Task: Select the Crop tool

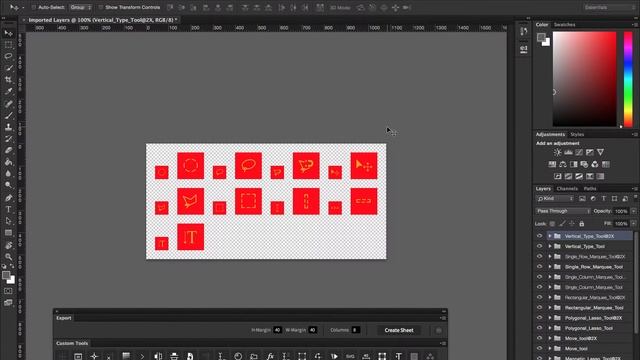Action: 8,80
